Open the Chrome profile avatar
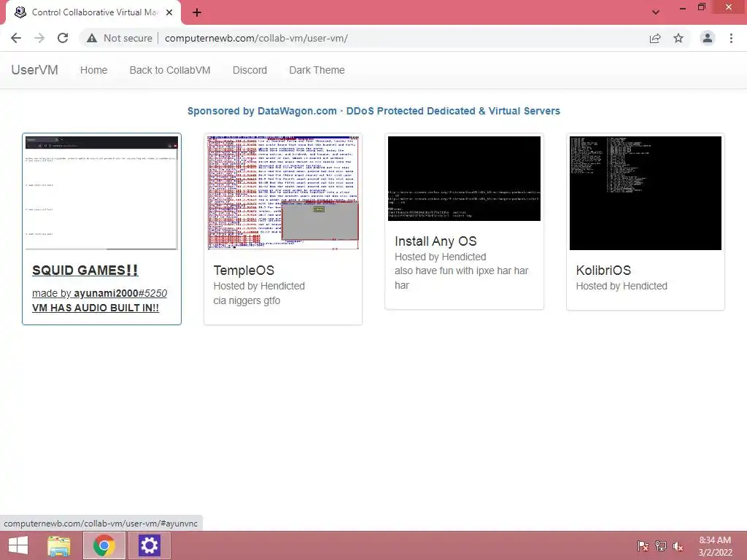Viewport: 747px width, 560px height. tap(708, 38)
